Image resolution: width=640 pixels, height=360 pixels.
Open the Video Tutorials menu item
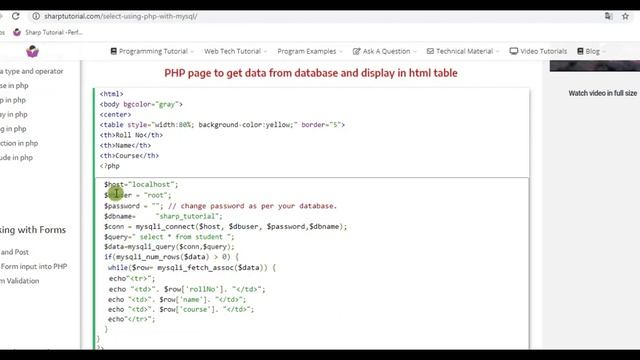[538, 51]
